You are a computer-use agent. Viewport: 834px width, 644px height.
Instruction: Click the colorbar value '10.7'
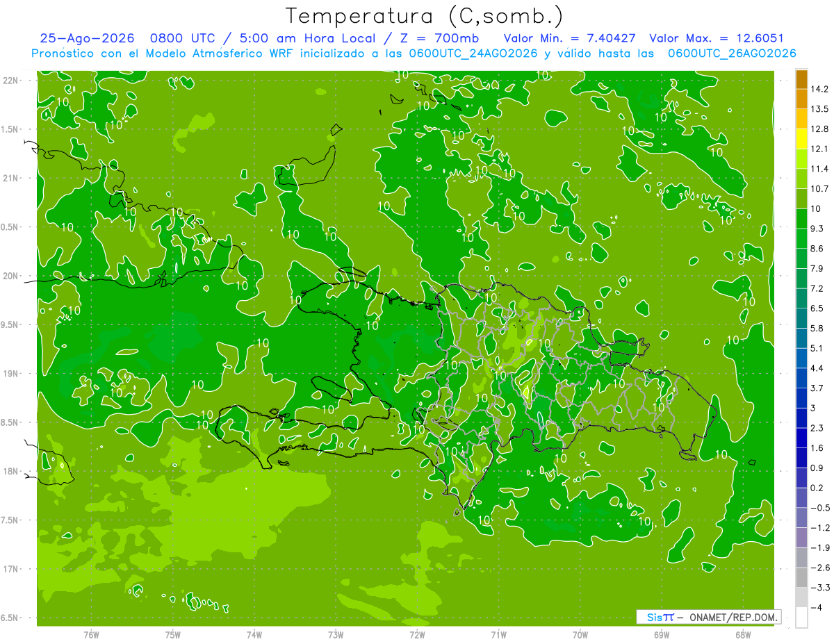click(819, 188)
